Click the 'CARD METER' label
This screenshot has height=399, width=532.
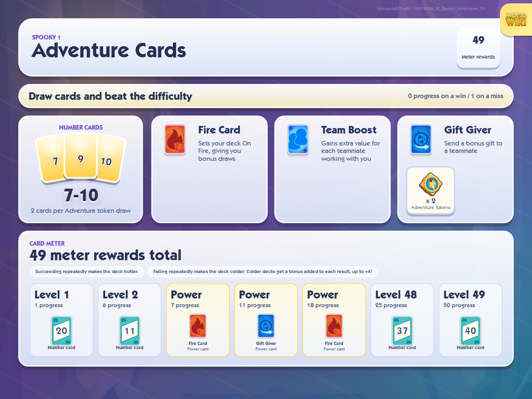click(x=47, y=244)
